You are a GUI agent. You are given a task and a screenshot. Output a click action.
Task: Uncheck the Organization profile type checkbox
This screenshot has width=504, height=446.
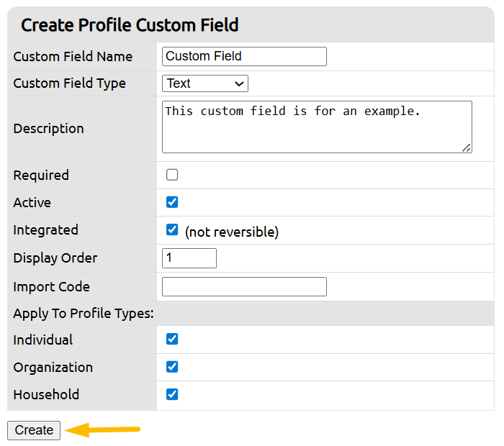[172, 367]
